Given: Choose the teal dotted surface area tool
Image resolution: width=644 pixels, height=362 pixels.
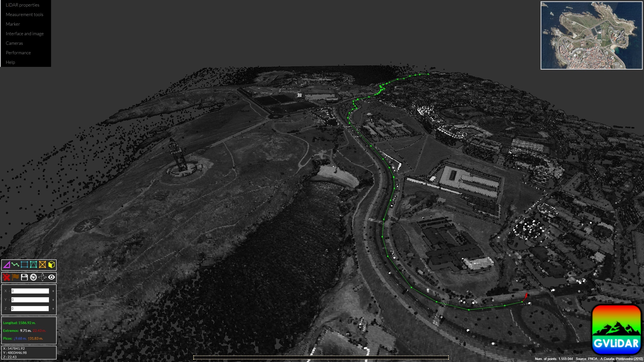Looking at the screenshot, I should [x=33, y=264].
